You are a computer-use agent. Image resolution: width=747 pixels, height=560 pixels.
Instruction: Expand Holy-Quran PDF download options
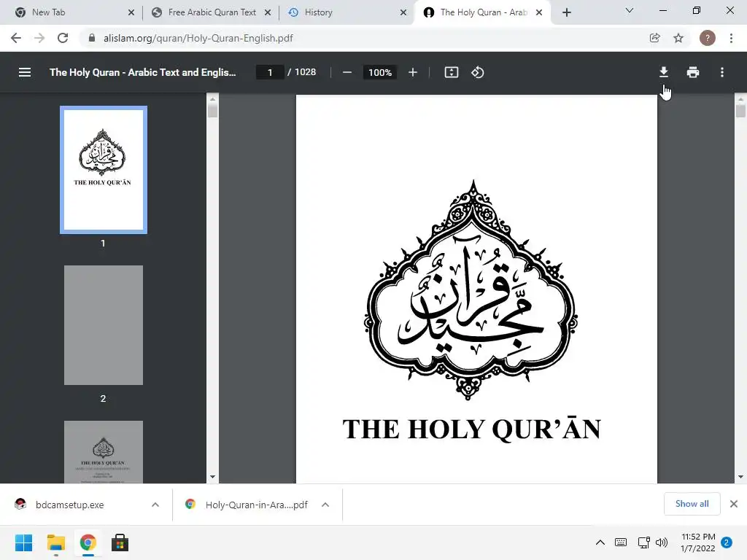click(325, 505)
